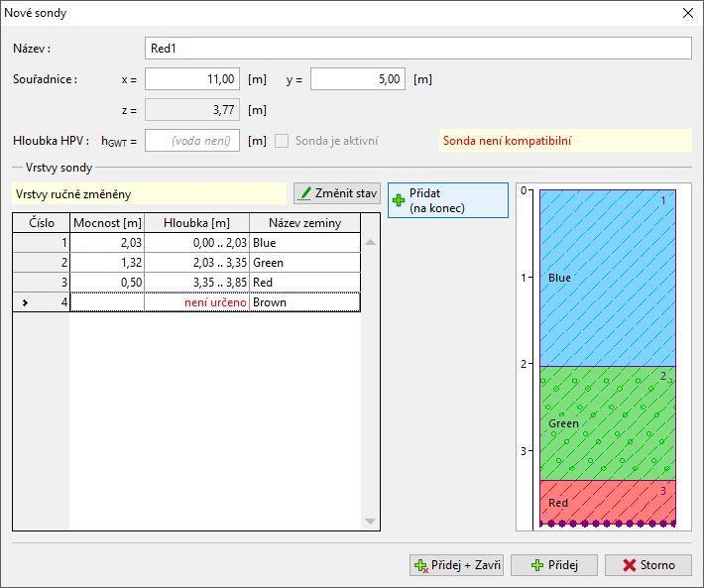704x588 pixels.
Task: Click the thickness cell 2,03
Action: point(107,243)
